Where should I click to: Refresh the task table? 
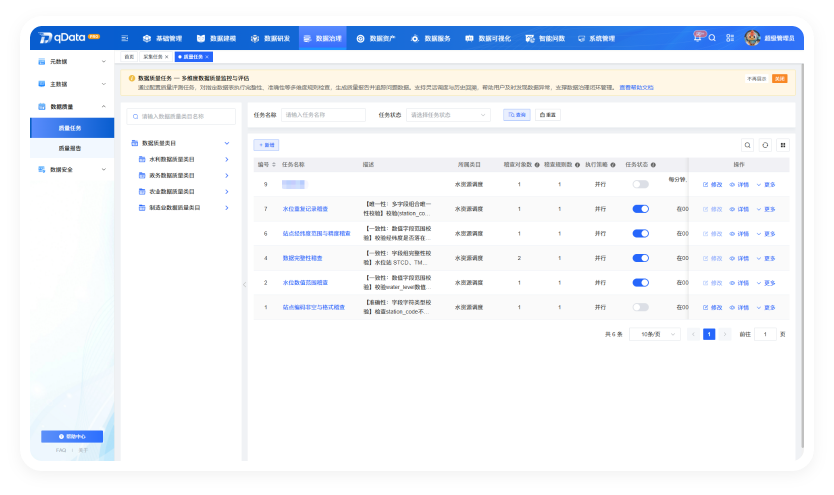click(765, 145)
